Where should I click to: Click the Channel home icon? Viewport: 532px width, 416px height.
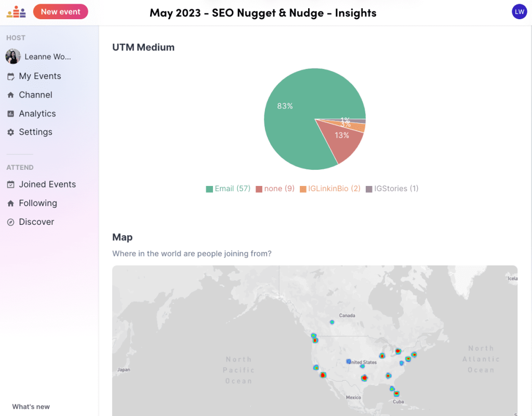tap(11, 95)
